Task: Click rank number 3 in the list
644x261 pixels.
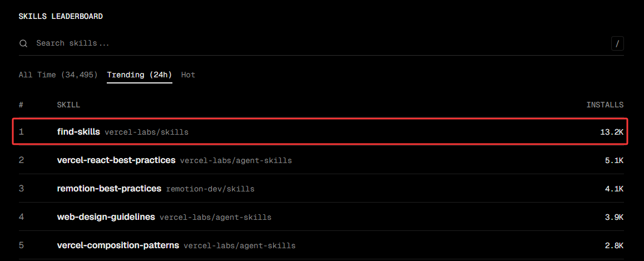Action: point(21,189)
